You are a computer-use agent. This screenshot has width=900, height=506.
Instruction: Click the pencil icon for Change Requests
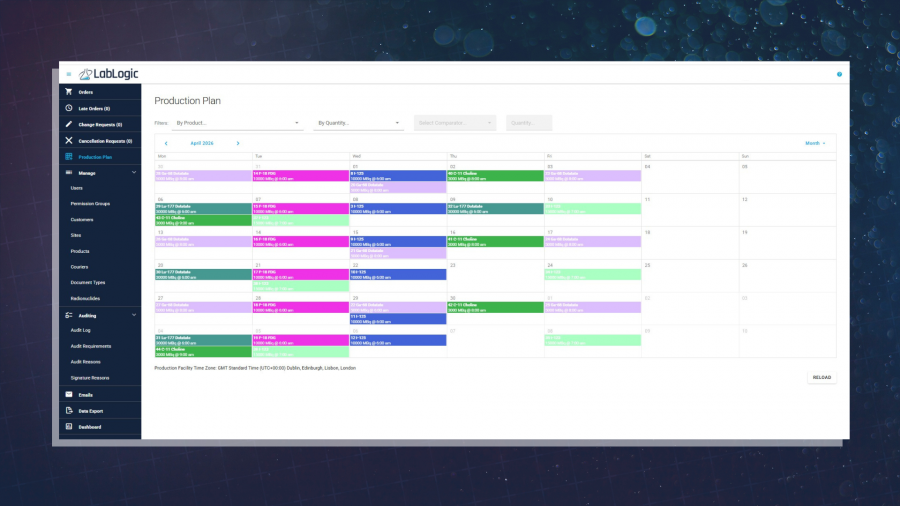(x=68, y=124)
